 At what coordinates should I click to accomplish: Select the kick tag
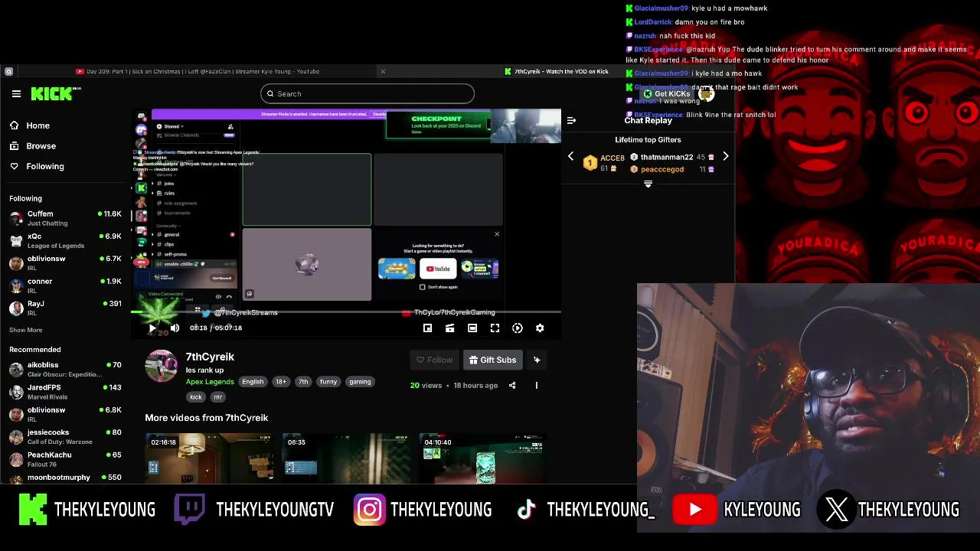click(196, 397)
